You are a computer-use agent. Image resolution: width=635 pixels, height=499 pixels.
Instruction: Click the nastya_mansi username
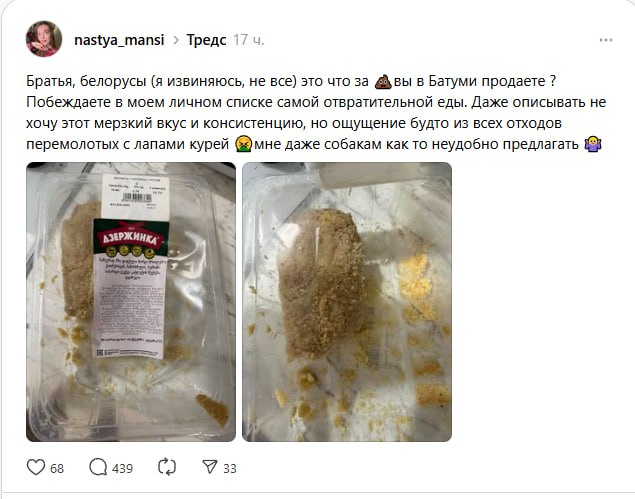(x=119, y=40)
